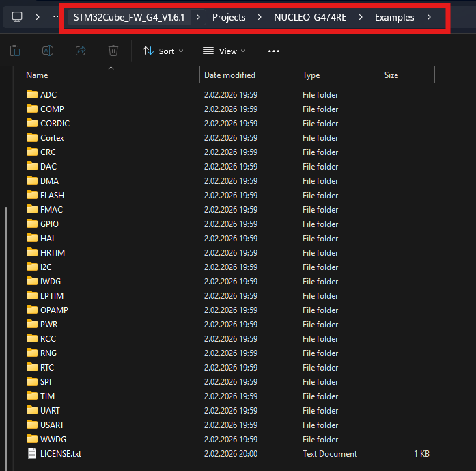Sort files by the Name column header
Image resolution: width=476 pixels, height=471 pixels.
pyautogui.click(x=38, y=75)
